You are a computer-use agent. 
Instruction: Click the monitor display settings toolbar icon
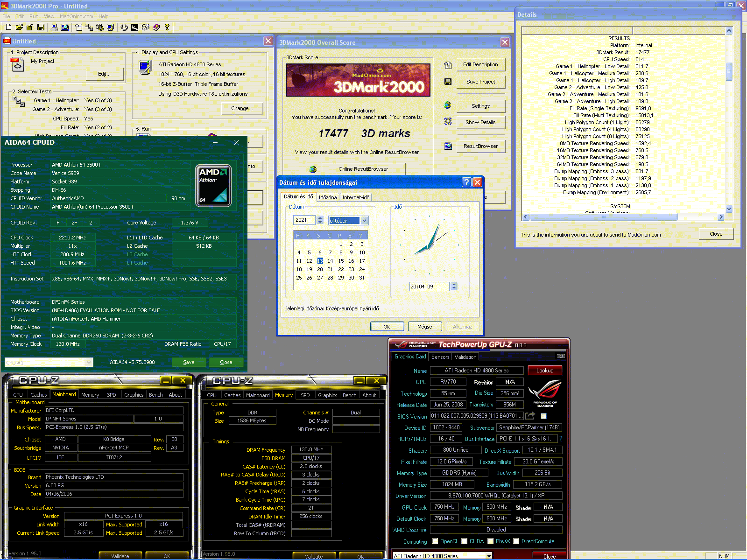(x=111, y=28)
